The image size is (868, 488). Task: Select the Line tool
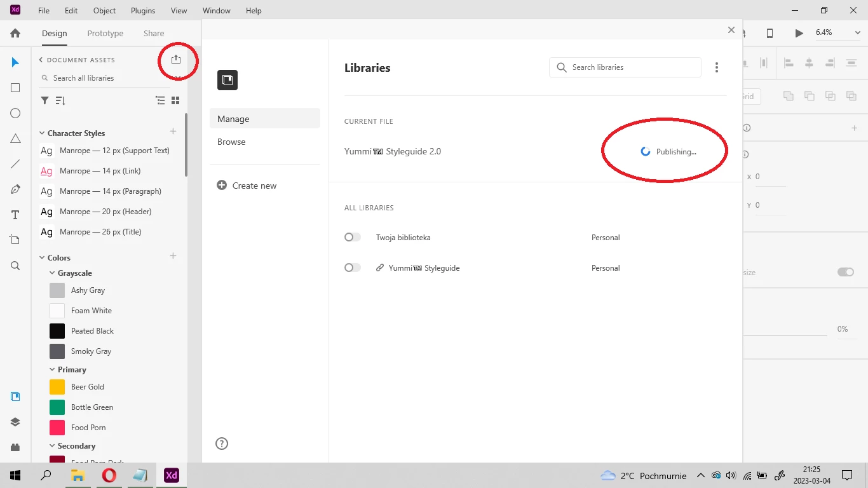click(15, 164)
